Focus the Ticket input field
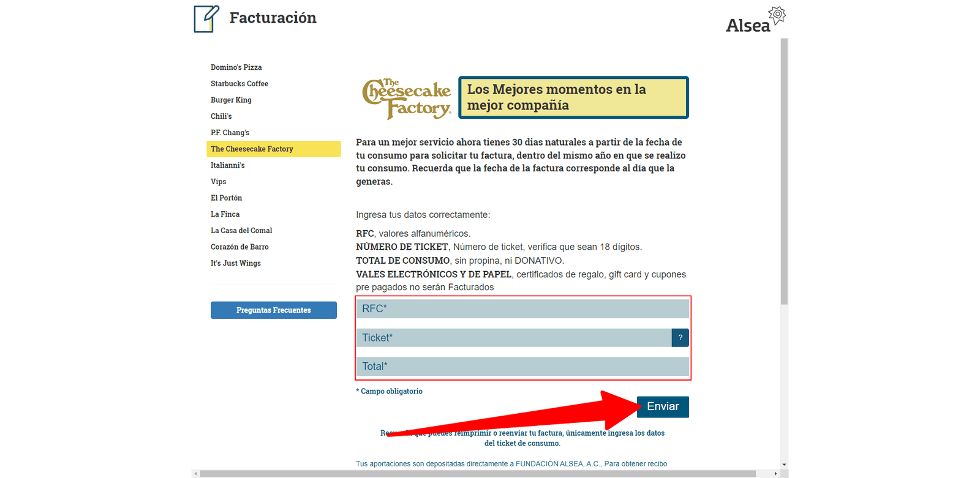The image size is (980, 478). [514, 338]
